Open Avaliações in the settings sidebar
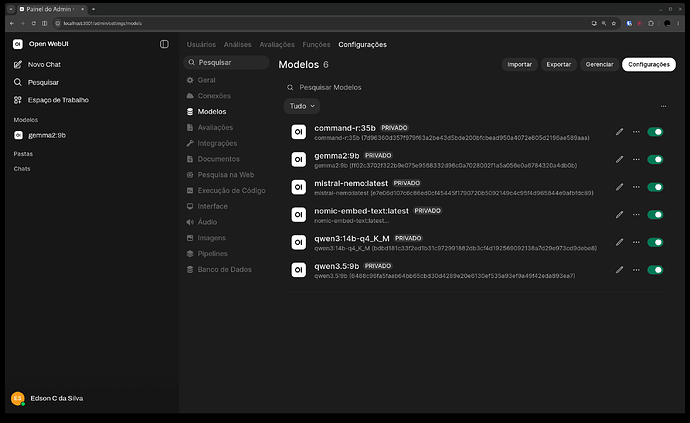 (209, 127)
